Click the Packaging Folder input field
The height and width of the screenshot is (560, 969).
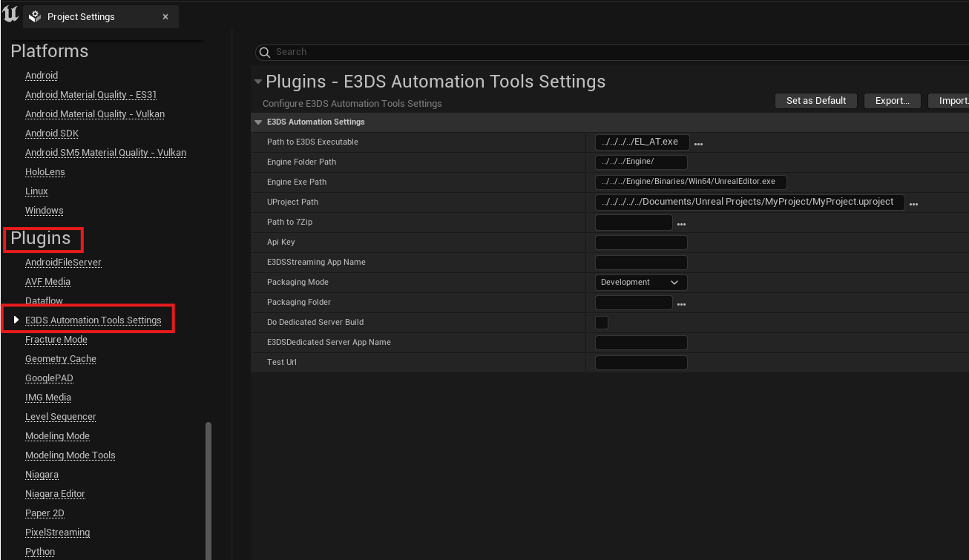[634, 302]
